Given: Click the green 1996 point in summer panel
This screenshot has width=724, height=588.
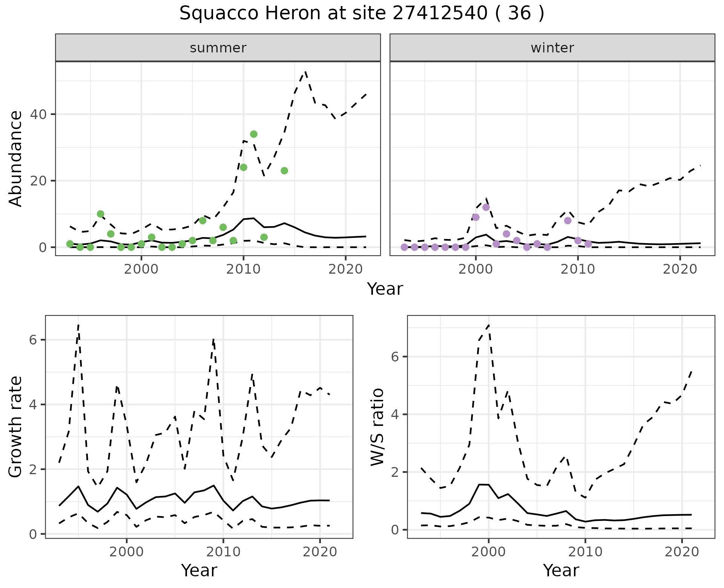Looking at the screenshot, I should [x=100, y=214].
